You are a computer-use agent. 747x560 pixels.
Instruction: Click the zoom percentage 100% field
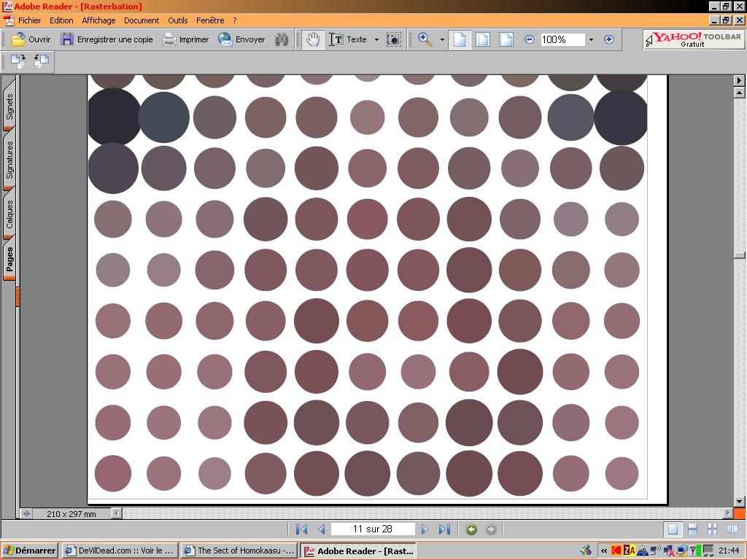(x=562, y=39)
